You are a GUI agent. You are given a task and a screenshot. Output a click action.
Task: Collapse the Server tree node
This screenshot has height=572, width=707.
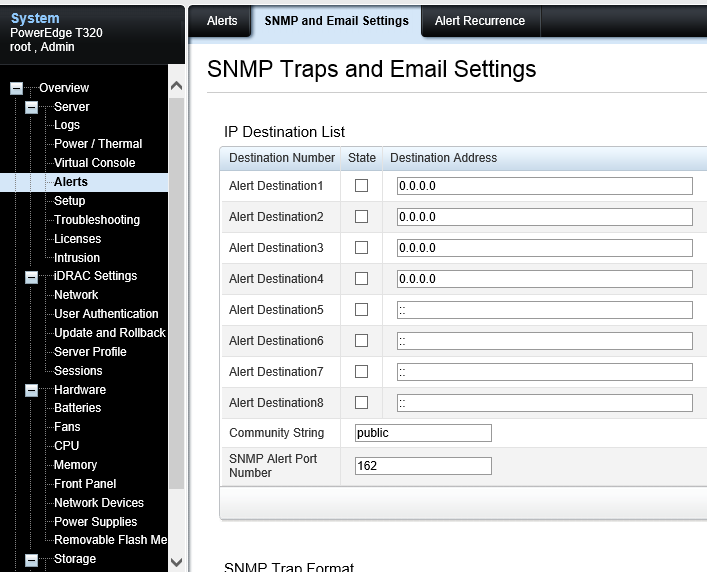click(32, 107)
